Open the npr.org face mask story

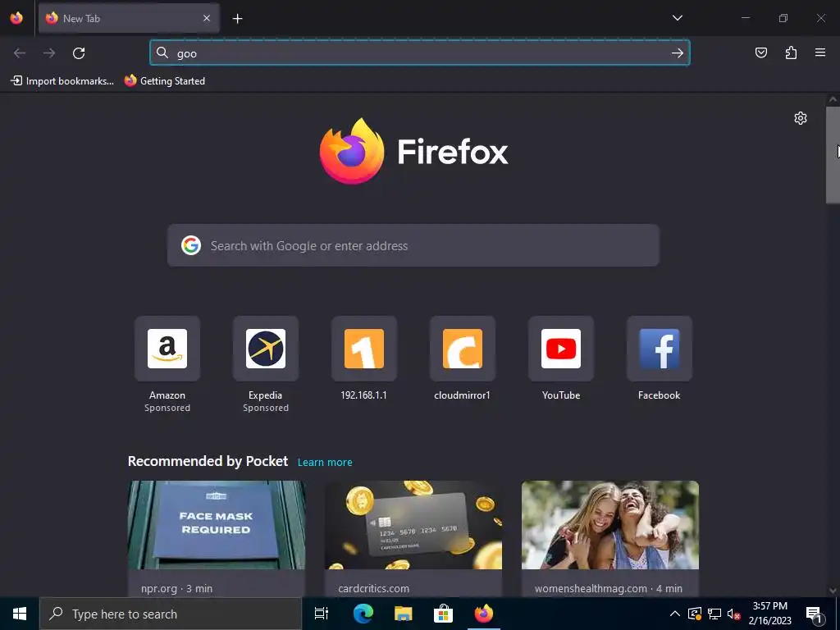coord(217,525)
